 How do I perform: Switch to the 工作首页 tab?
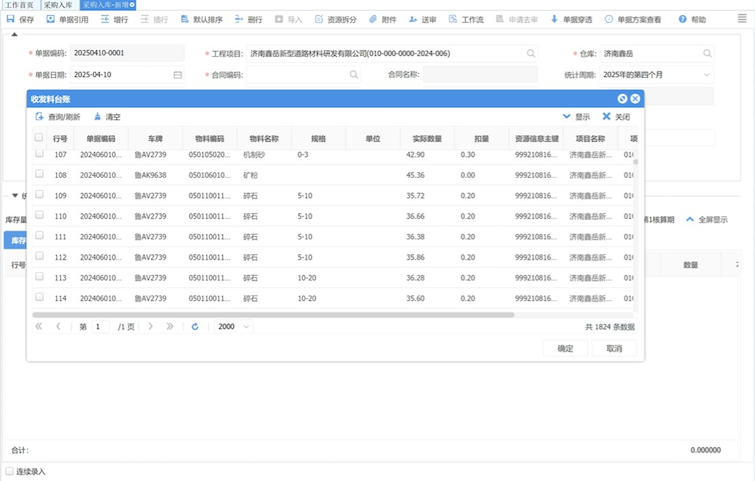tap(19, 5)
